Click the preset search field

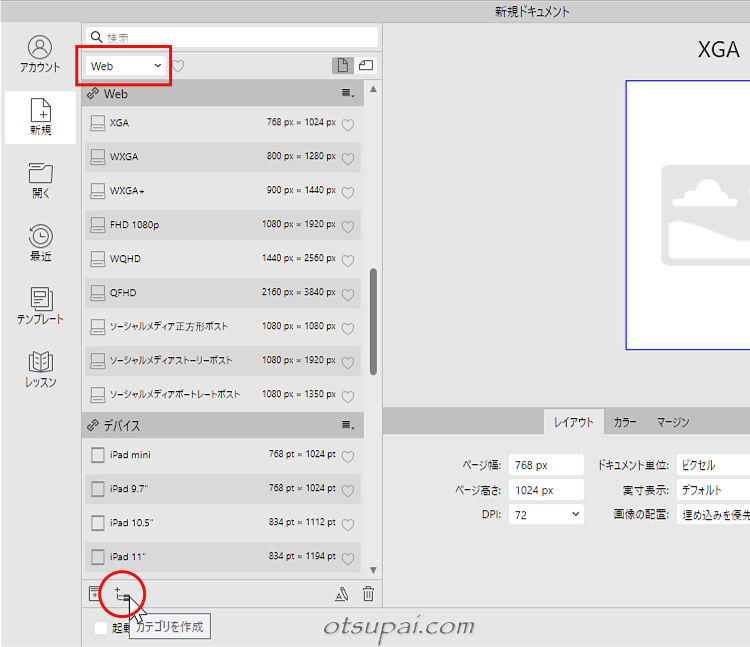pyautogui.click(x=232, y=37)
